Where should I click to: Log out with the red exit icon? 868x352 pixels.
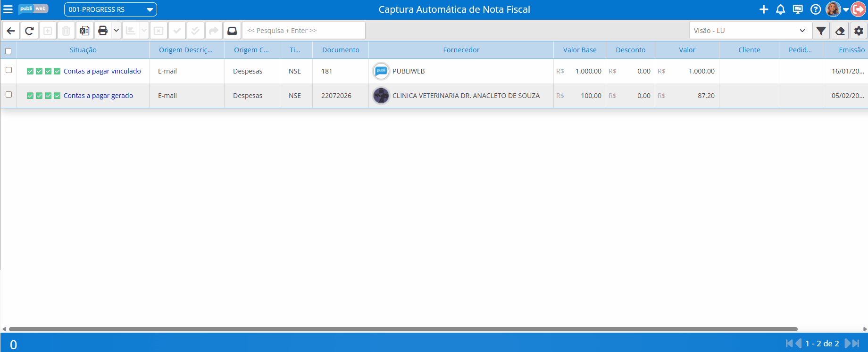(859, 9)
